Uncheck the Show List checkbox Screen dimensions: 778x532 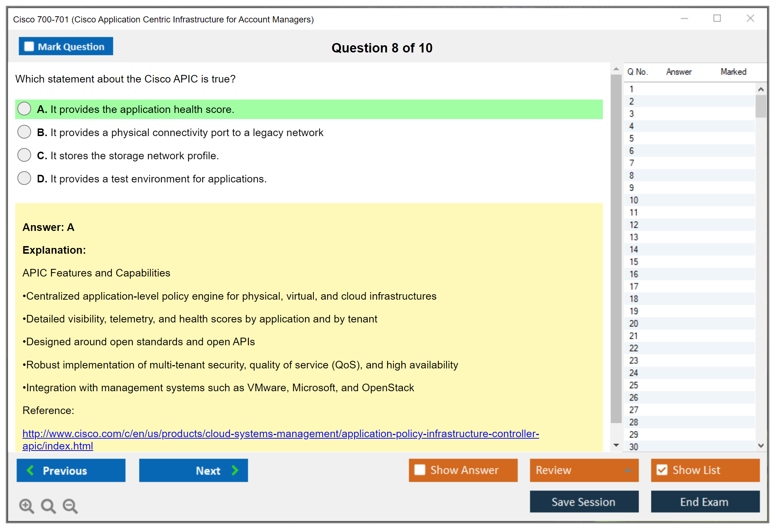pos(662,470)
